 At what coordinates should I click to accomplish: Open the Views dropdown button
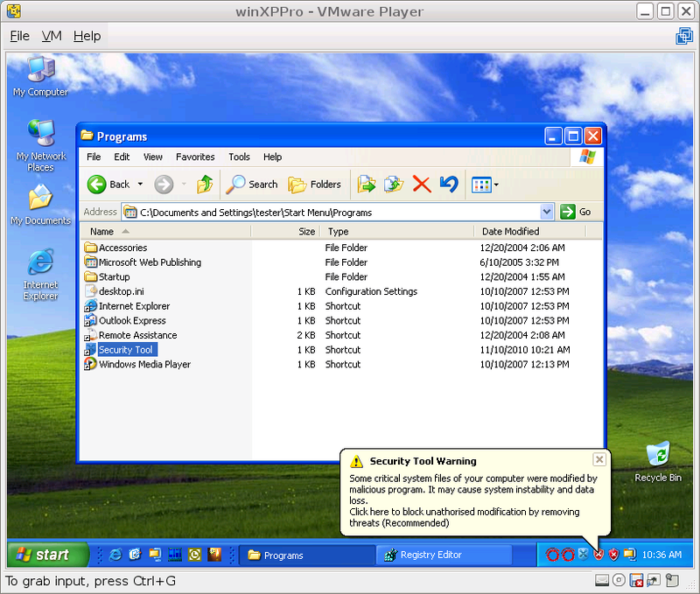[485, 185]
